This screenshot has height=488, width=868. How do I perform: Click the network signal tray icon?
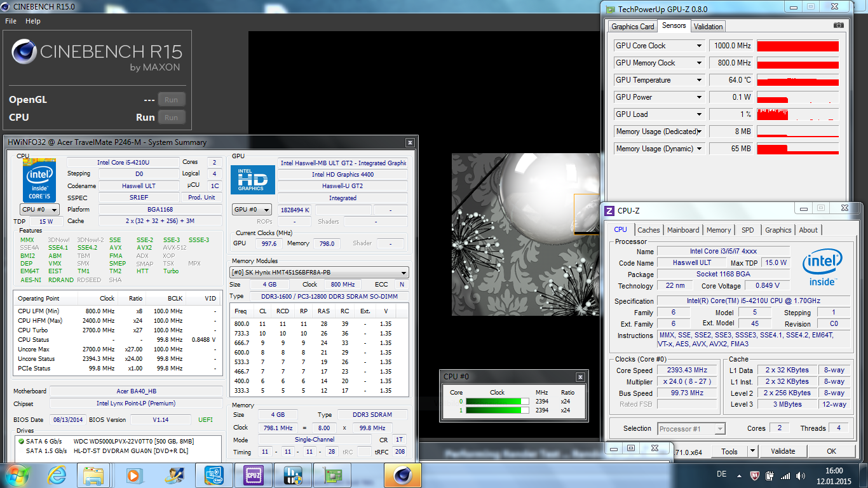[785, 475]
